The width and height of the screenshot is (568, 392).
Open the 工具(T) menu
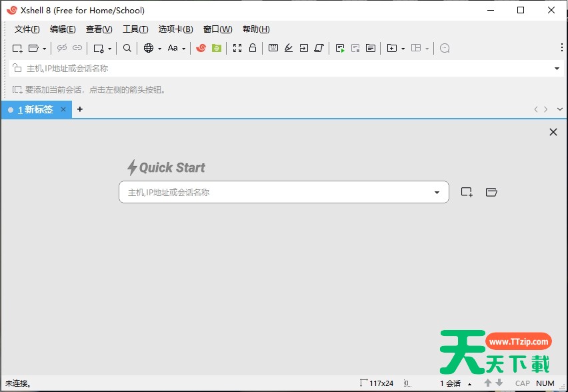tap(135, 29)
